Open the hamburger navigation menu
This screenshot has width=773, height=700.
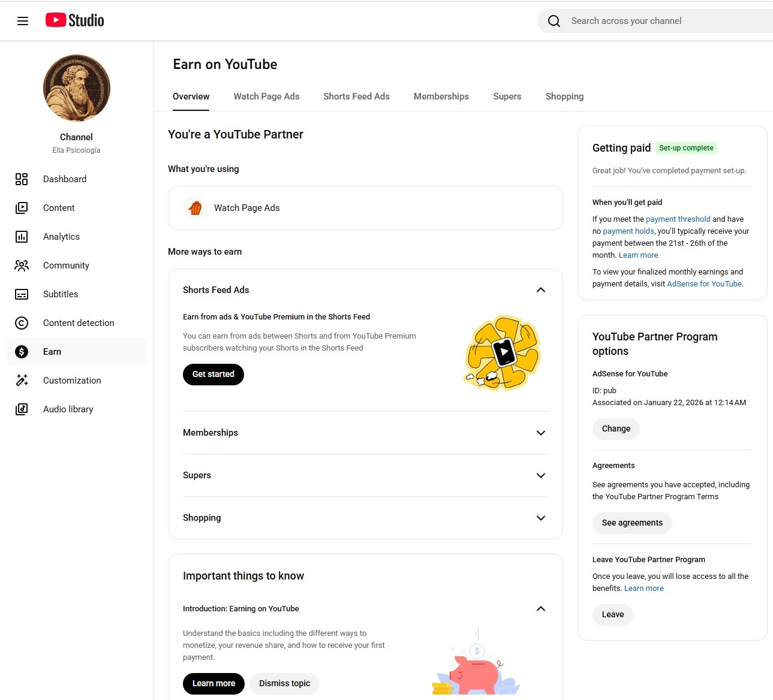[23, 21]
